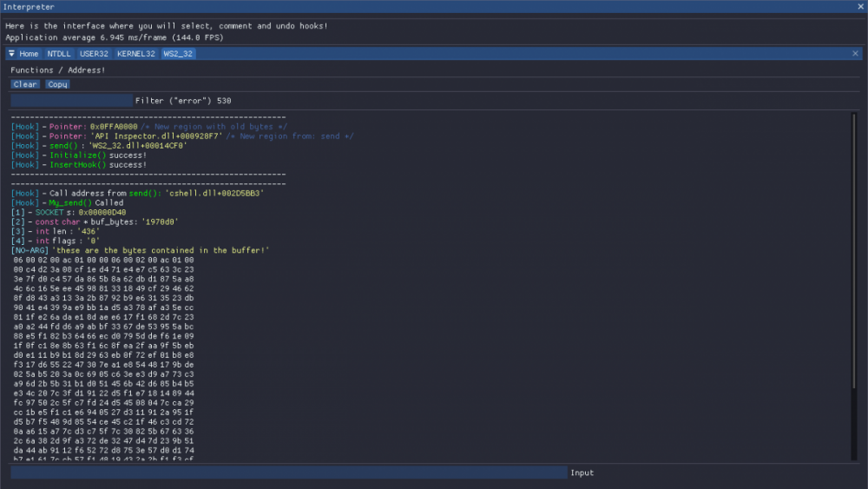
Task: Click the 'Application average 6.945 ms/frame' text
Action: (x=115, y=37)
